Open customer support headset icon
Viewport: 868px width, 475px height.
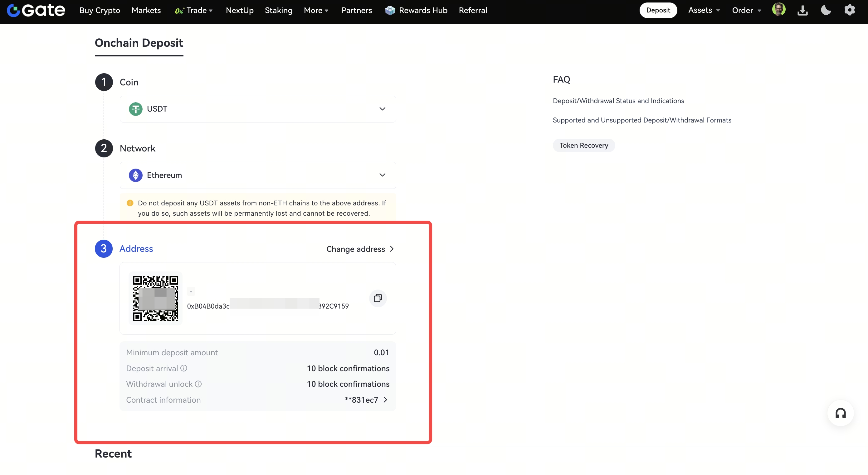[840, 413]
